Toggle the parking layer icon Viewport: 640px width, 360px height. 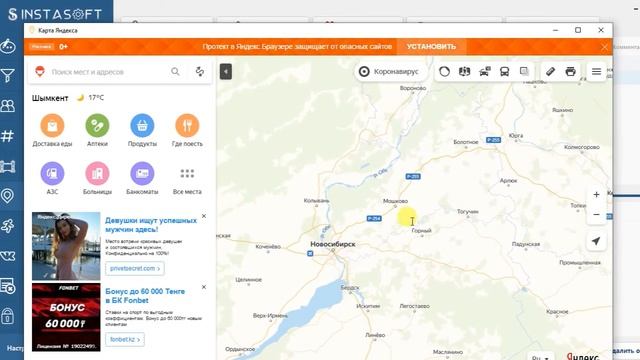point(484,72)
